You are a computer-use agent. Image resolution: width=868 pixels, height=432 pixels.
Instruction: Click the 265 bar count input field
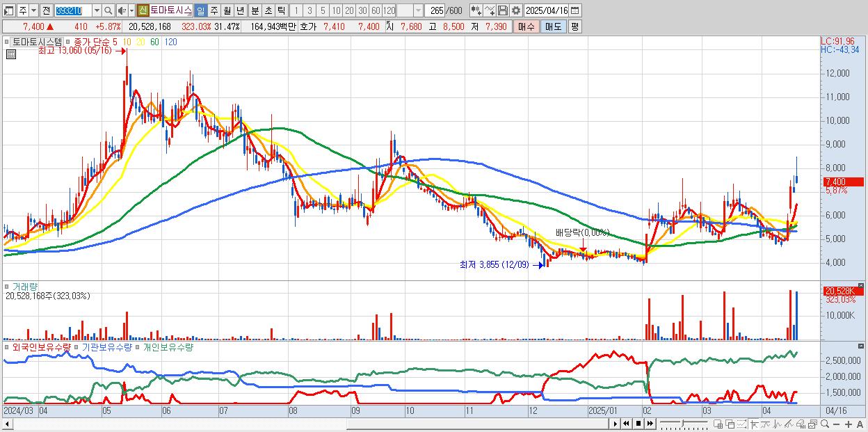tap(434, 10)
